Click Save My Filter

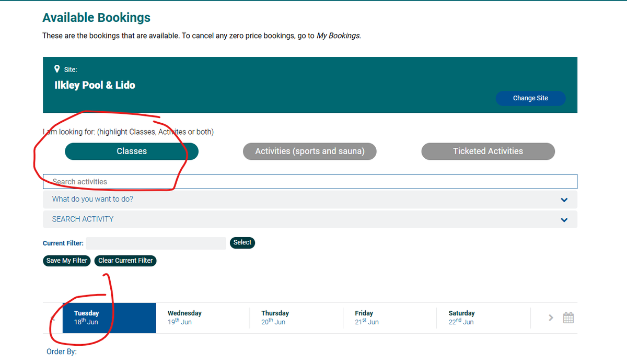tap(66, 260)
